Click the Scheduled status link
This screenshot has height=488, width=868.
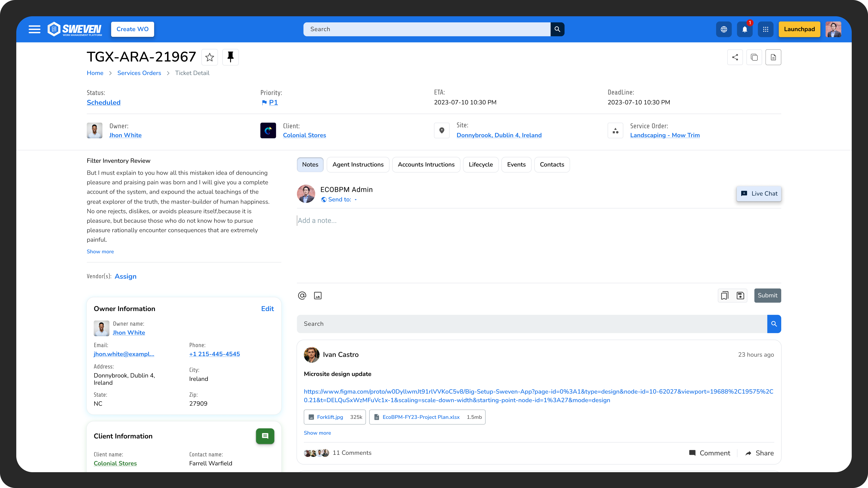pyautogui.click(x=104, y=103)
